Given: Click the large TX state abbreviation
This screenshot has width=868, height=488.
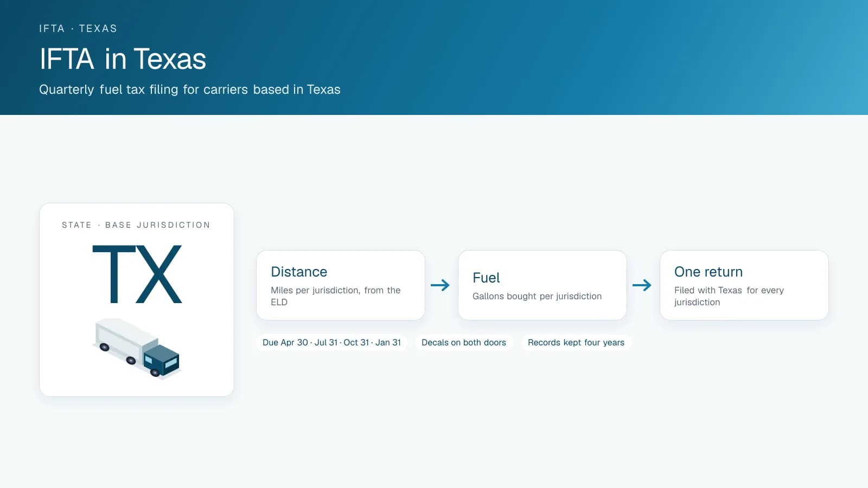Looking at the screenshot, I should coord(137,274).
